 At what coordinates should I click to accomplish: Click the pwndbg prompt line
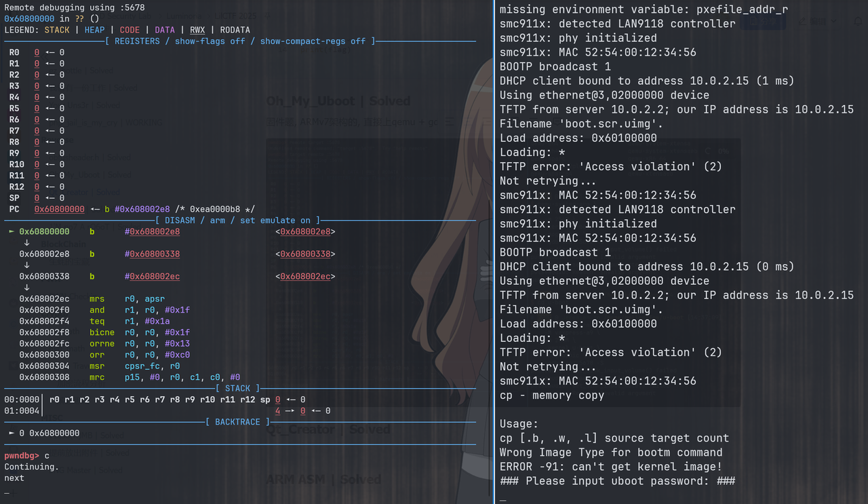tap(27, 455)
